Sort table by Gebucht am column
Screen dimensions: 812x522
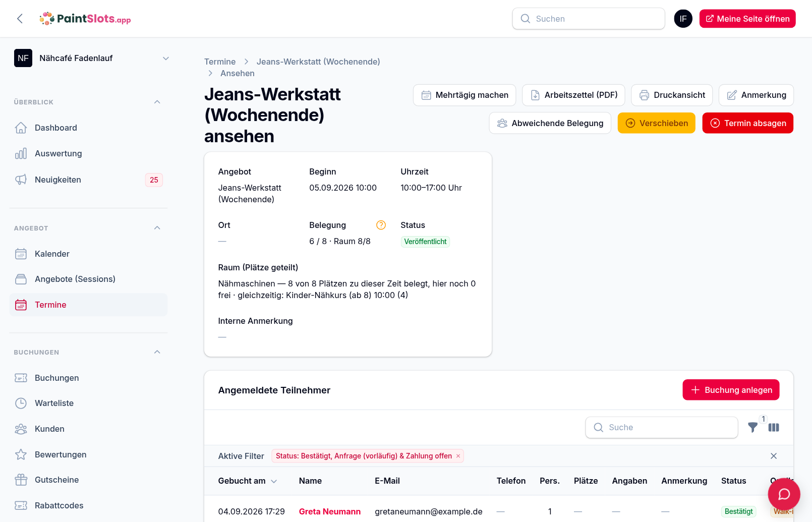pos(247,481)
